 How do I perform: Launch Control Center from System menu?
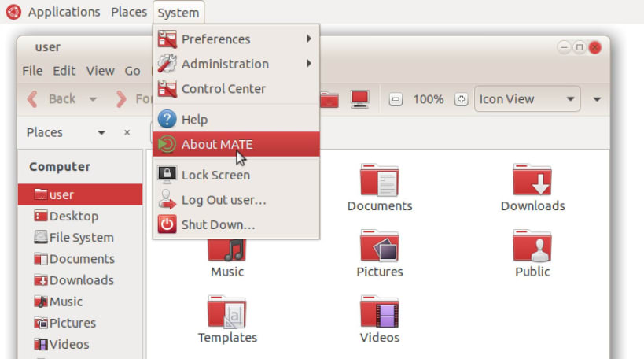coord(236,89)
